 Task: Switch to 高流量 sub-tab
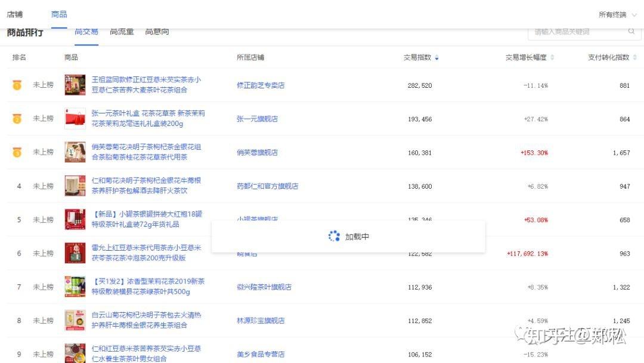[x=122, y=32]
